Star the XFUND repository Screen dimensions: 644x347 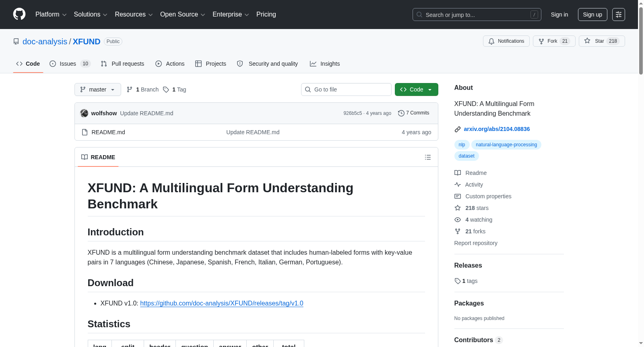click(602, 41)
